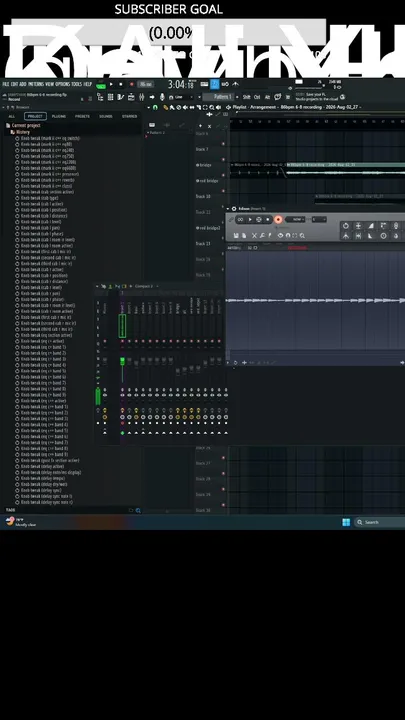This screenshot has height=720, width=405.
Task: Click the main transport play button
Action: click(x=111, y=84)
